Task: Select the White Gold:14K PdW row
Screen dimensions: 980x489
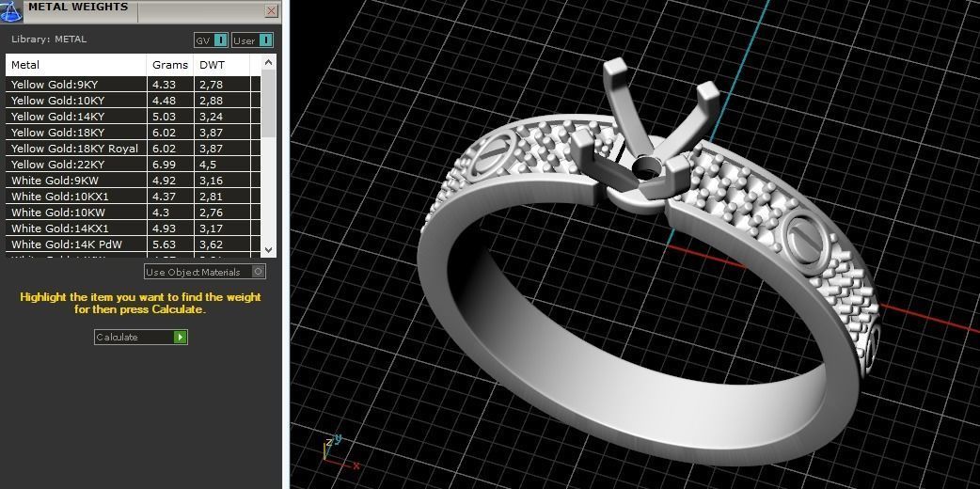Action: tap(134, 244)
